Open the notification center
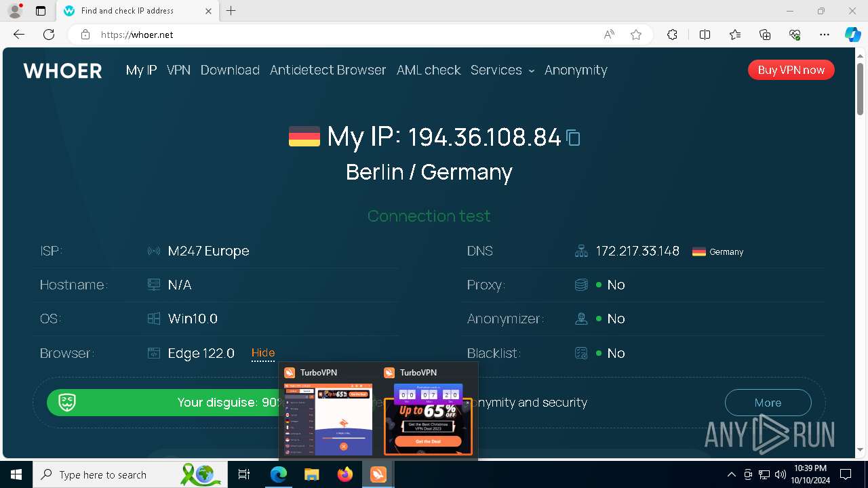868x488 pixels. [x=846, y=474]
